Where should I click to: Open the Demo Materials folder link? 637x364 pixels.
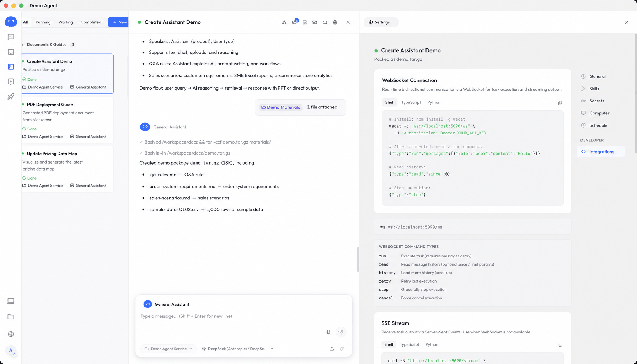click(x=281, y=107)
